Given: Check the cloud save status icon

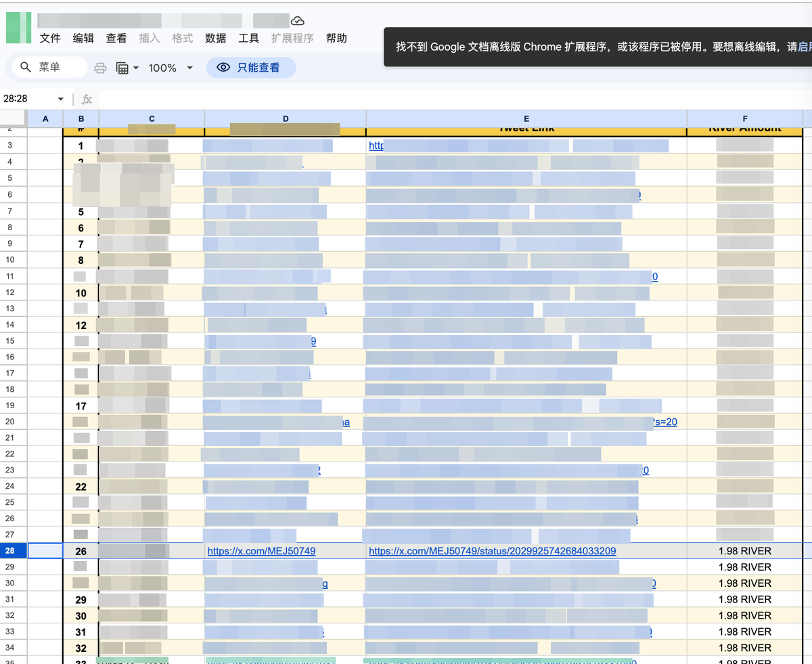Looking at the screenshot, I should click(297, 21).
